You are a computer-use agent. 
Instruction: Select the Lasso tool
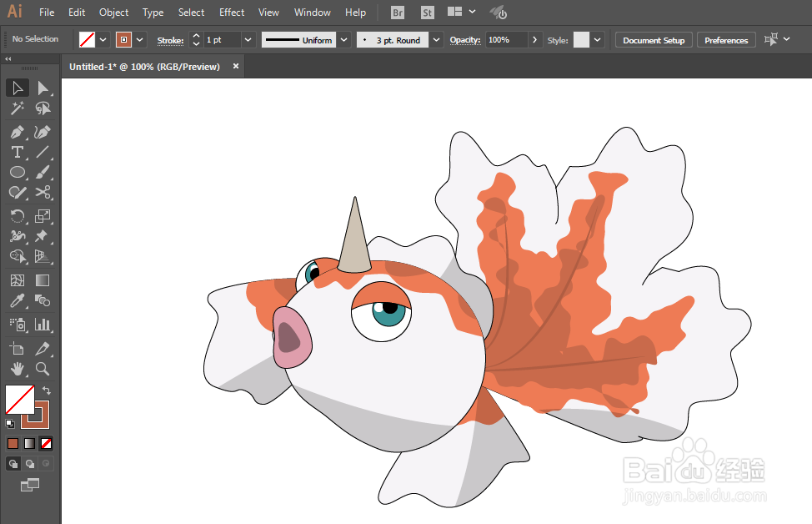tap(43, 108)
